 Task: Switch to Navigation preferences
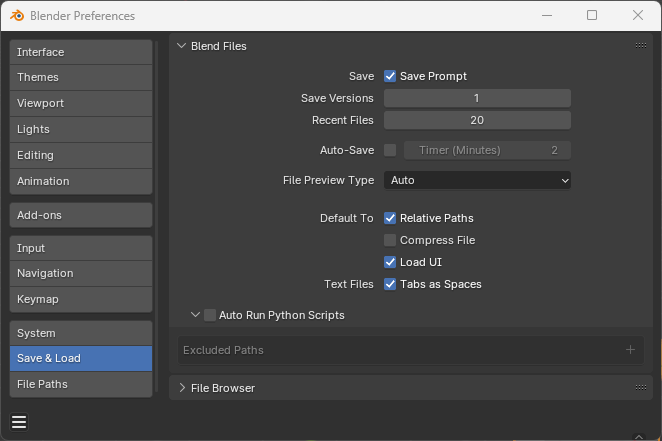[81, 273]
